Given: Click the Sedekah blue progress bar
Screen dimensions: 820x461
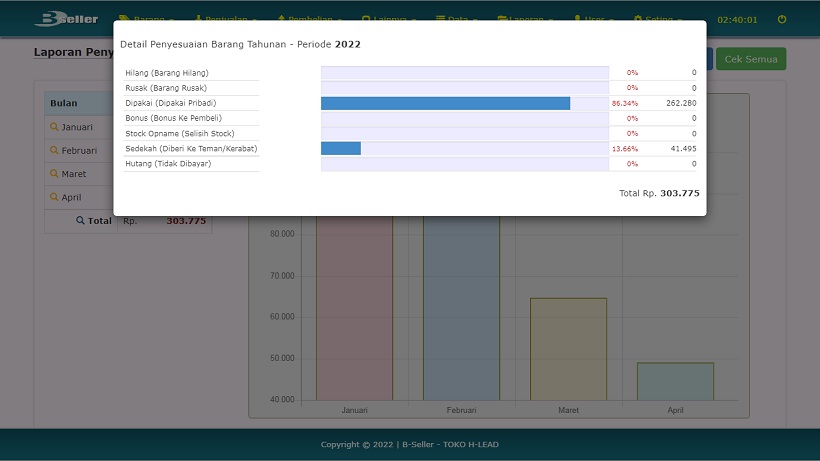Looking at the screenshot, I should pos(341,148).
